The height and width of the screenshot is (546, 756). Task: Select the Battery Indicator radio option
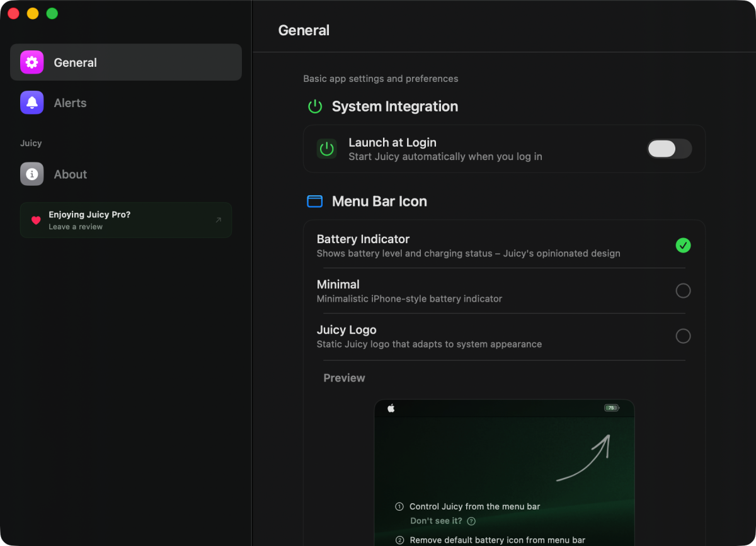[683, 246]
